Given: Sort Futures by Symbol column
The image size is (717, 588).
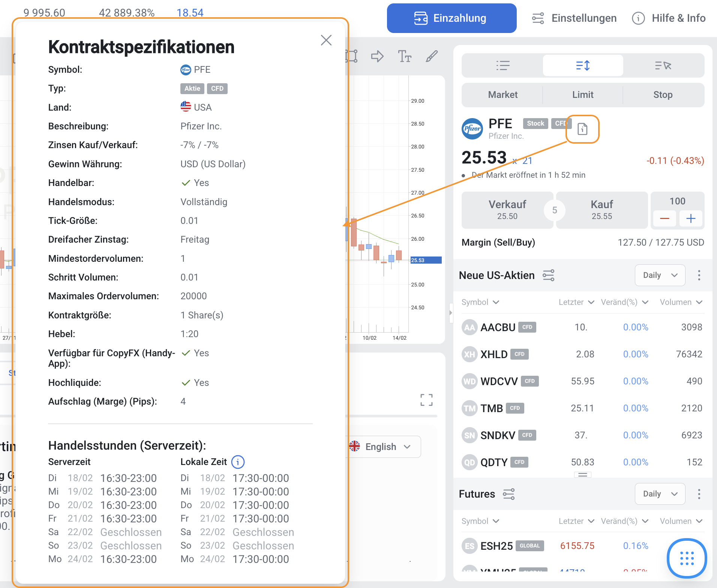Looking at the screenshot, I should point(480,521).
